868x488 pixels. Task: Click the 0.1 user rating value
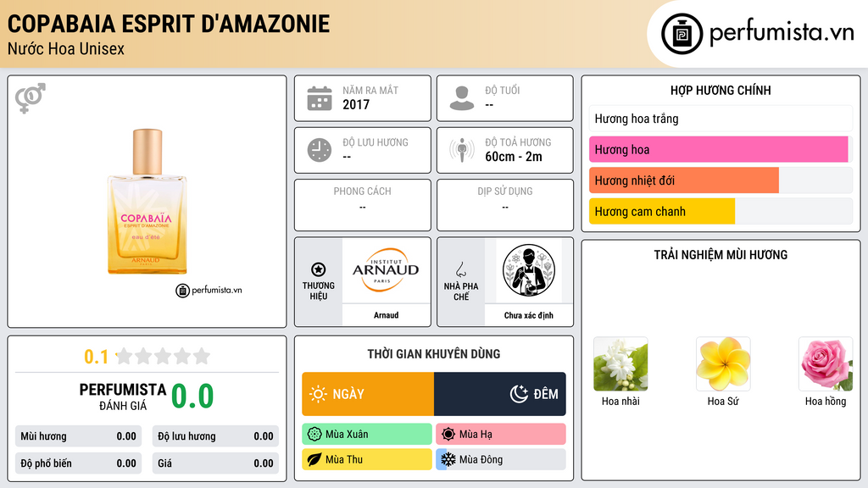[x=97, y=357]
